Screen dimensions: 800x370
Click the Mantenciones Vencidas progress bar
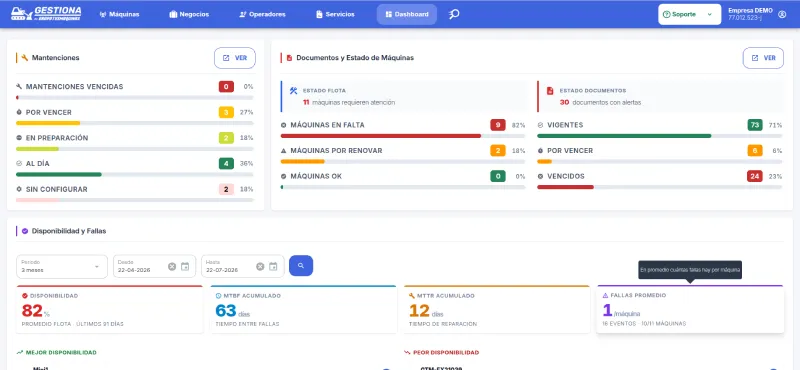point(135,97)
